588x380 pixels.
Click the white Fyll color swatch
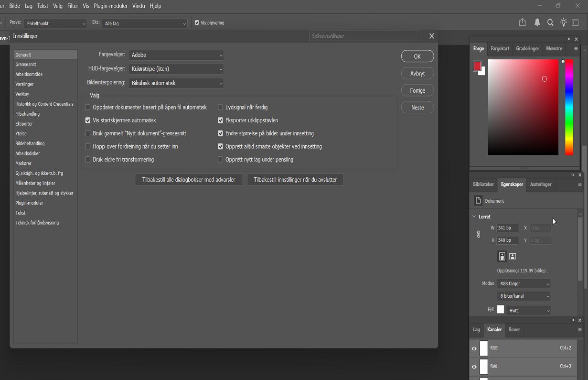point(500,309)
